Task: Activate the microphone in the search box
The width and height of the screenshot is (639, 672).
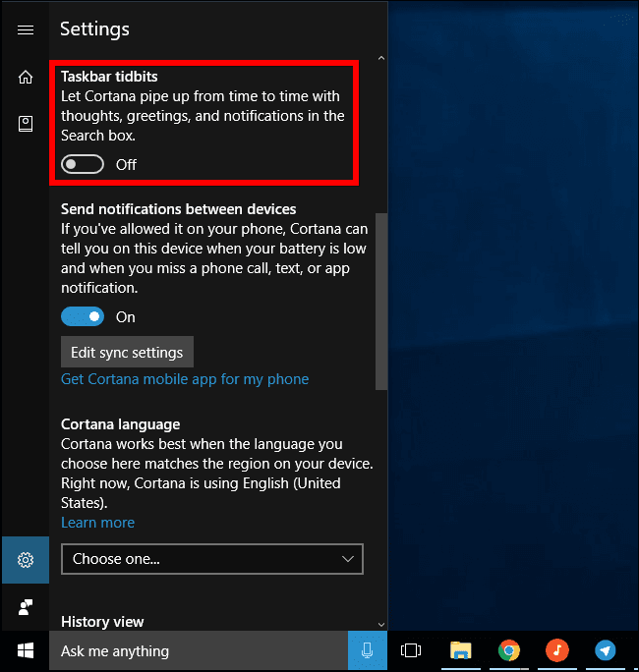Action: point(367,650)
